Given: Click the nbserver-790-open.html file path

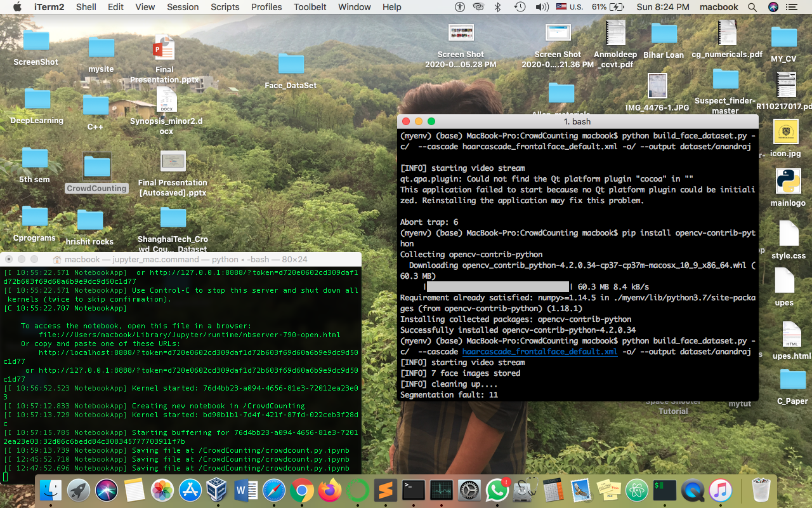Looking at the screenshot, I should tap(190, 334).
